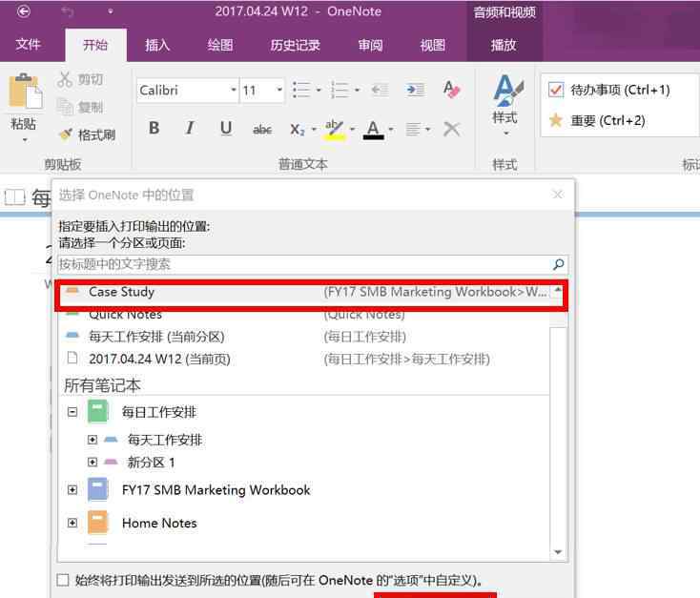700x598 pixels.
Task: Open the Paste (粘贴) clipboard icon
Action: pos(26,92)
